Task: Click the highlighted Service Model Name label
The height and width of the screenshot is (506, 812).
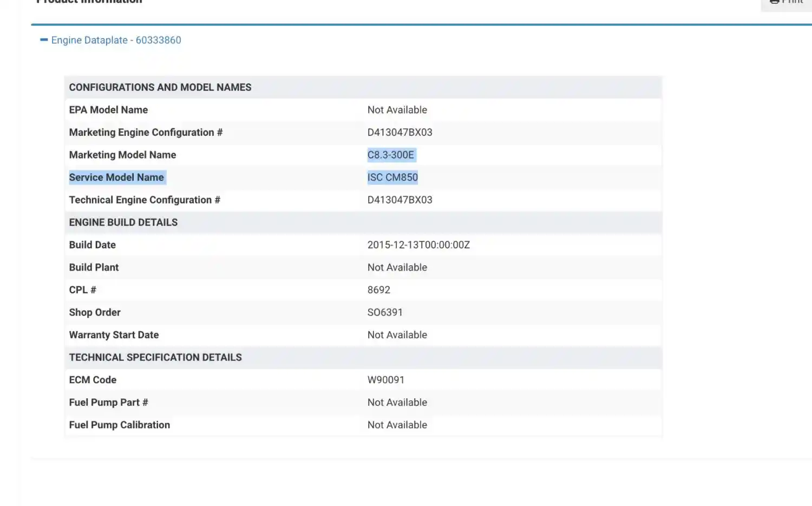Action: (116, 178)
